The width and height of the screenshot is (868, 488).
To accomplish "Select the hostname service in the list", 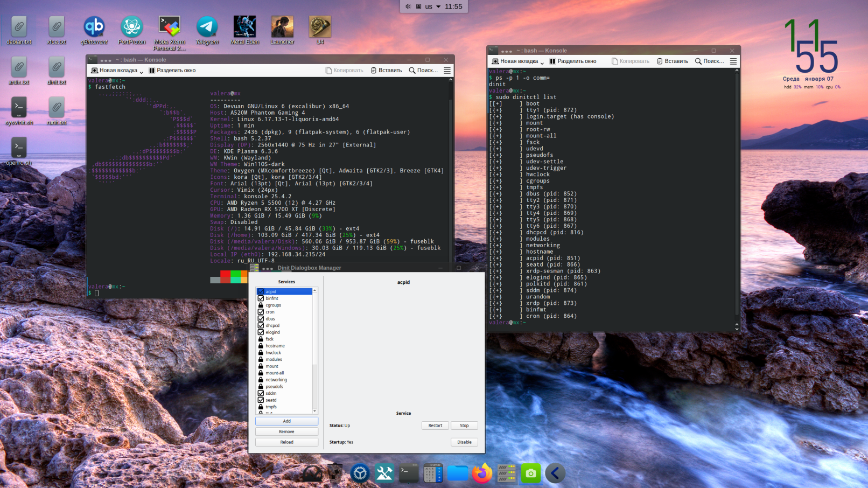I will point(275,346).
